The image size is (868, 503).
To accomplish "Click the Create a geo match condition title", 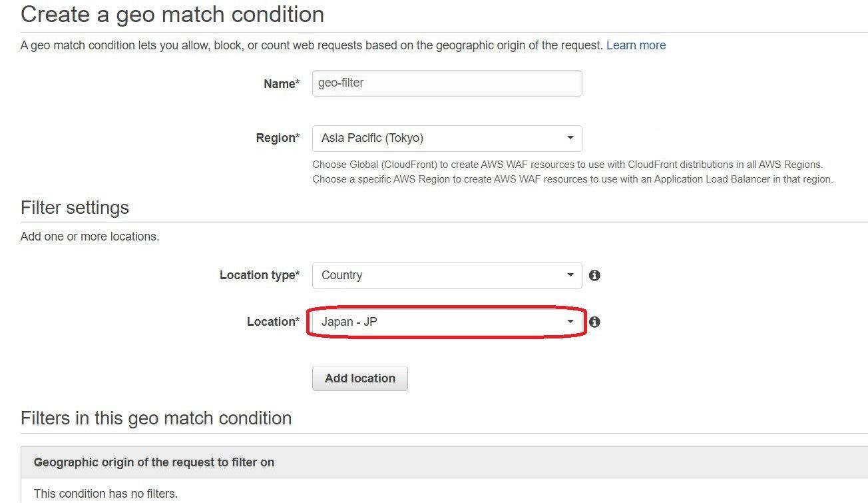I will coord(172,14).
